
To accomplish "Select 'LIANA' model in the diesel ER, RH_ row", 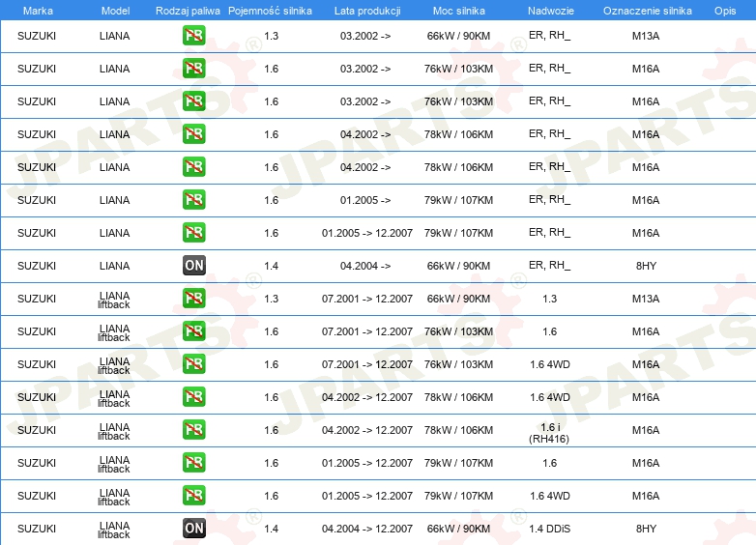I will tap(114, 266).
